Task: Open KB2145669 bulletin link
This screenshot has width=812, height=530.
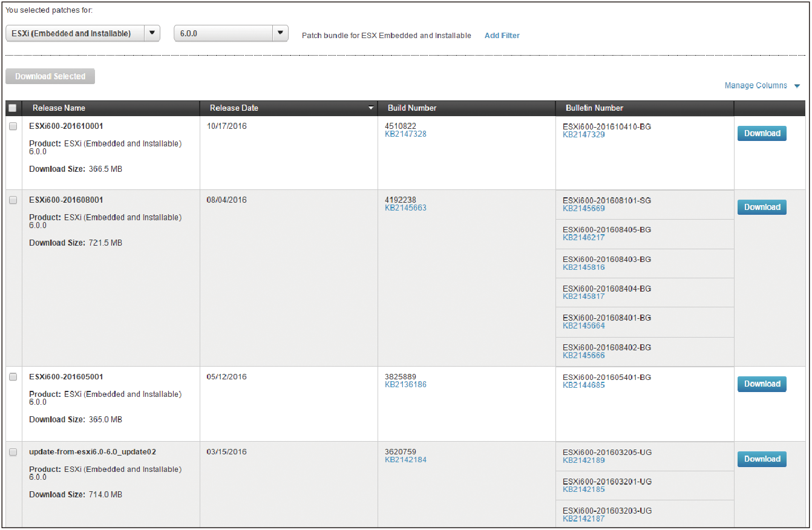Action: pyautogui.click(x=584, y=208)
